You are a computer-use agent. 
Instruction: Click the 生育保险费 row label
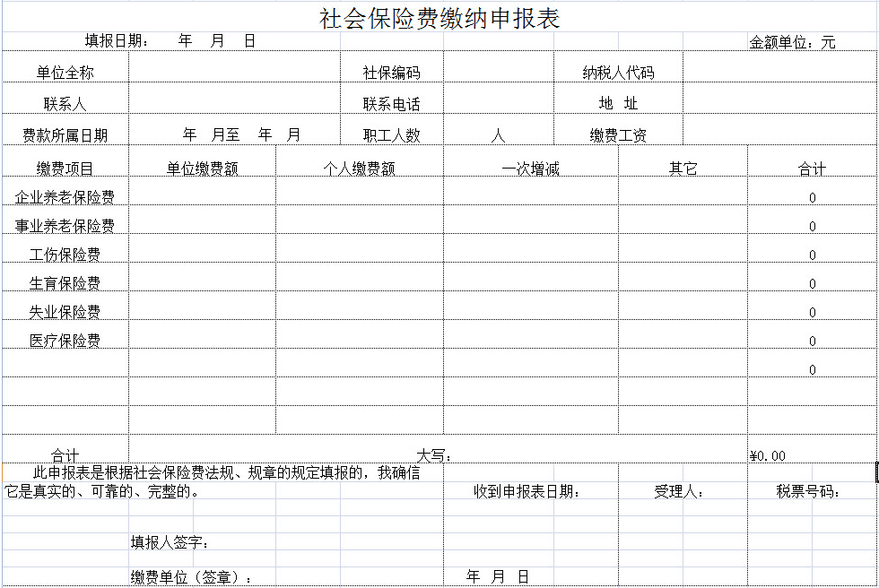click(65, 283)
